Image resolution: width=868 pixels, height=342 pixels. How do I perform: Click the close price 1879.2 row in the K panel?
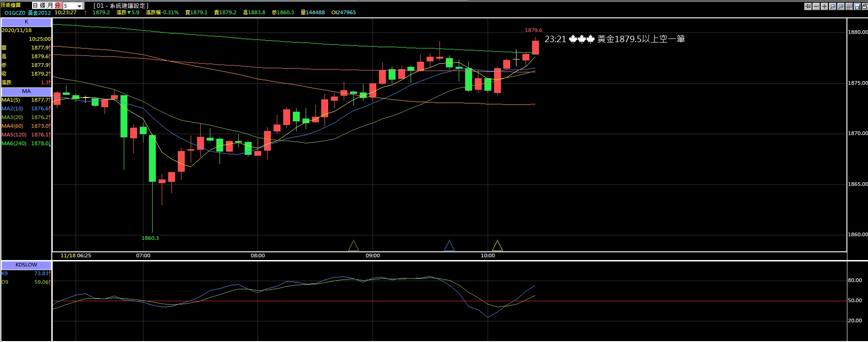click(x=26, y=74)
